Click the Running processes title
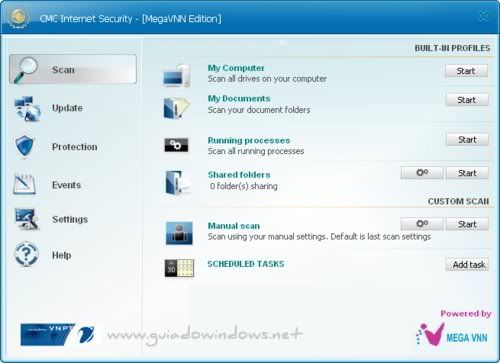500x363 pixels. tap(249, 140)
